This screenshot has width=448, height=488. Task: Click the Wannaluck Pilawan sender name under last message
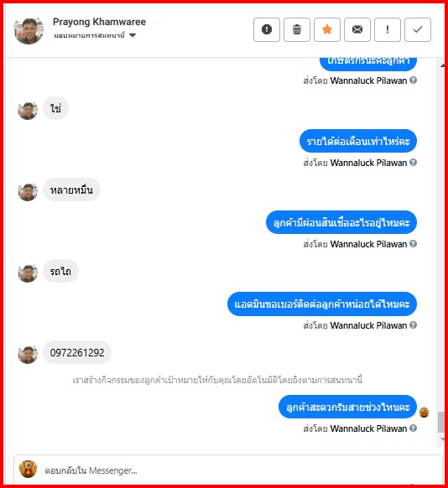click(368, 428)
